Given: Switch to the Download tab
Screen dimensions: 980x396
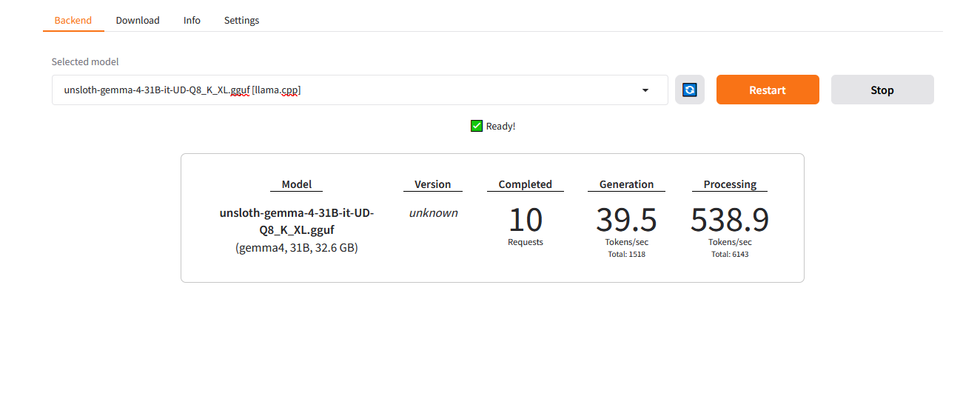Looking at the screenshot, I should 138,20.
